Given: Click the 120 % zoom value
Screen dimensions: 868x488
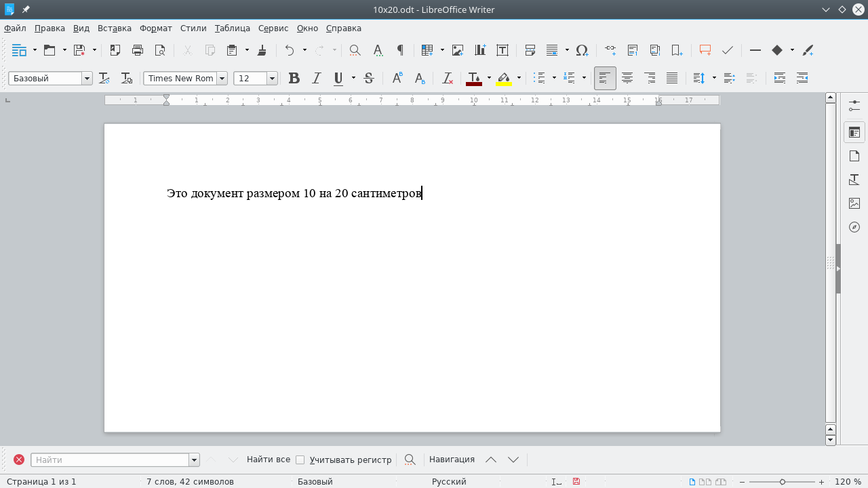Looking at the screenshot, I should 848,482.
